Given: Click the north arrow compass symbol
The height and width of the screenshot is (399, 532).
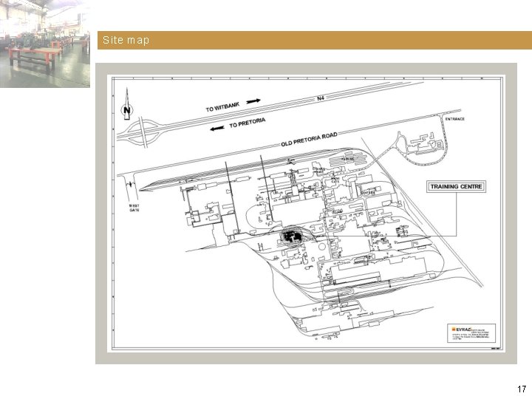Looking at the screenshot, I should (x=127, y=104).
